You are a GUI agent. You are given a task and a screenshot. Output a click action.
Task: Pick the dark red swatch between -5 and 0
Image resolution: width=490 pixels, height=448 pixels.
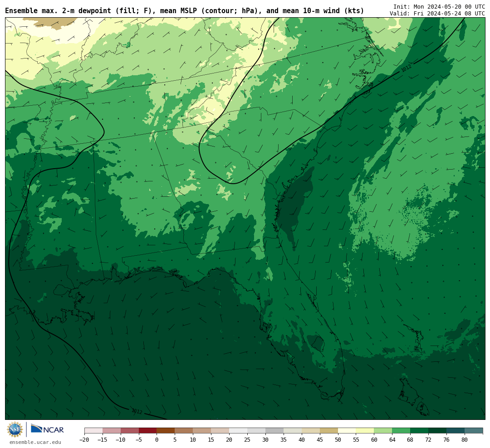pyautogui.click(x=148, y=431)
